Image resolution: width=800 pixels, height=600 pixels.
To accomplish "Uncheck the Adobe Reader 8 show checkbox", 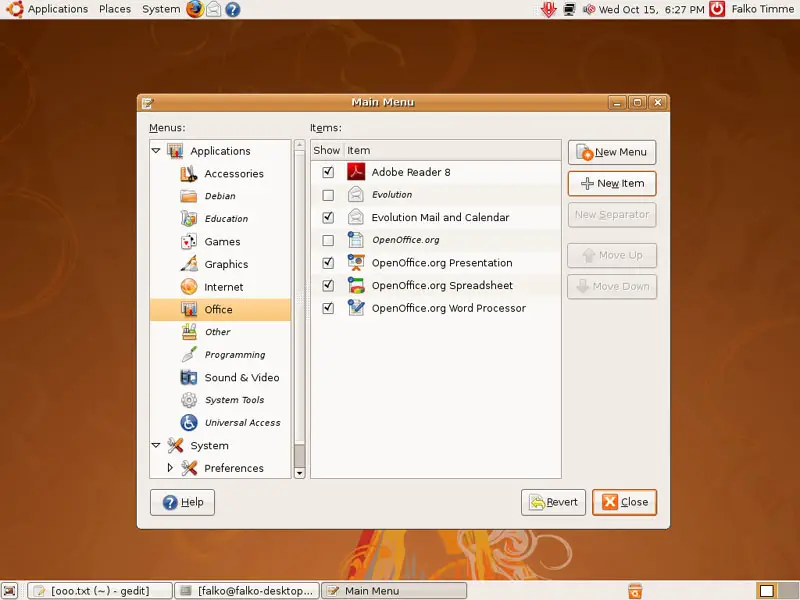I will 328,172.
